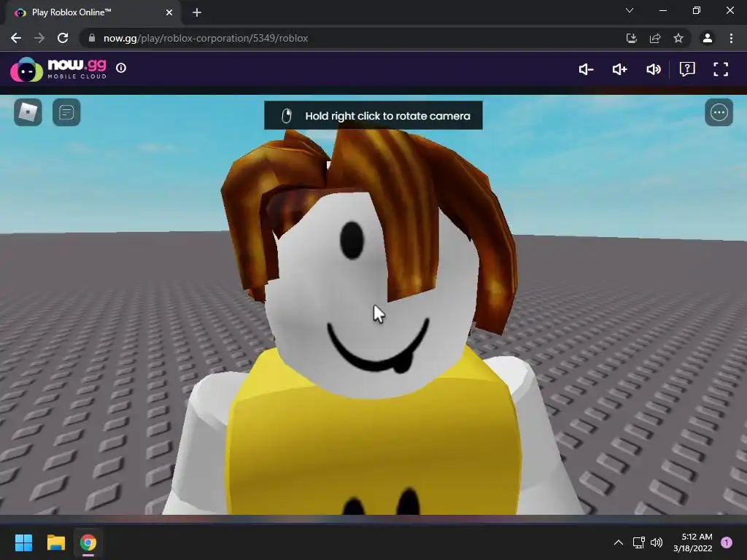Install app via address bar icon
747x560 pixels.
pos(632,38)
